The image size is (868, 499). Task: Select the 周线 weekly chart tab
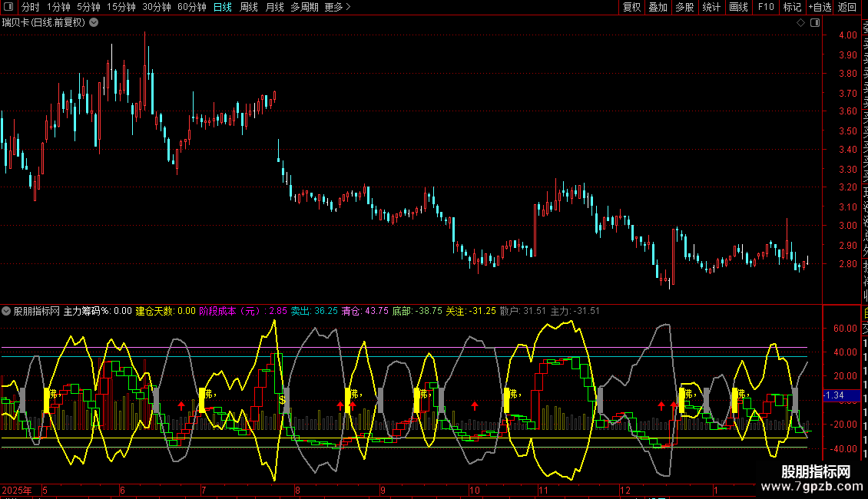(249, 7)
